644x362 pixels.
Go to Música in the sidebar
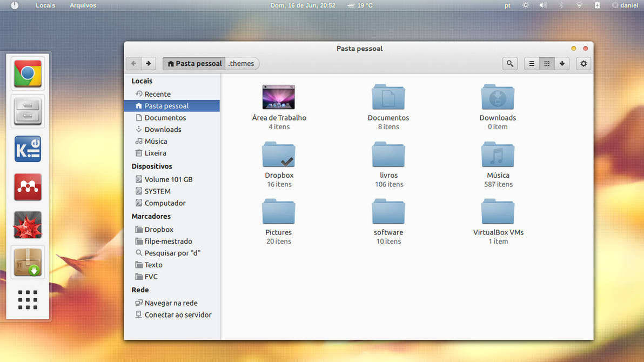coord(172,141)
